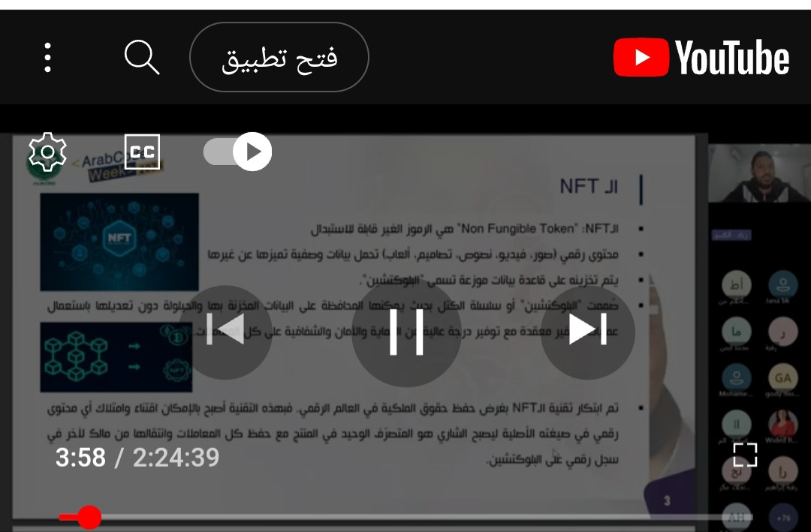The width and height of the screenshot is (811, 532).
Task: Click the GA participant avatar
Action: point(782,377)
